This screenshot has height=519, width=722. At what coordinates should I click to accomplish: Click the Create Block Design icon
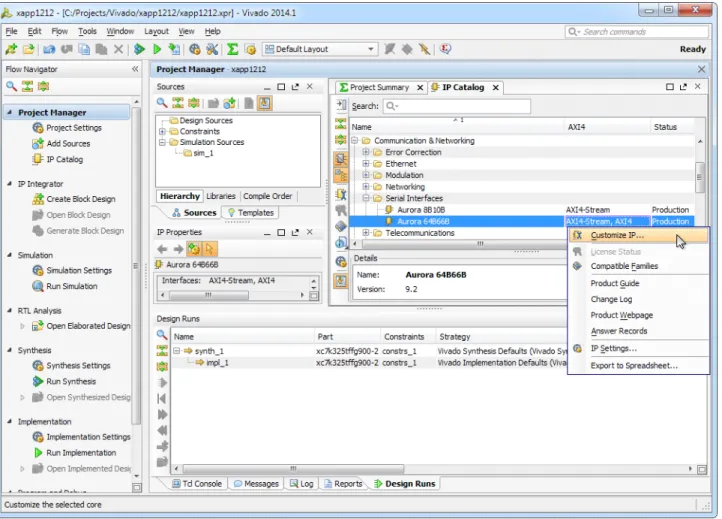coord(38,199)
